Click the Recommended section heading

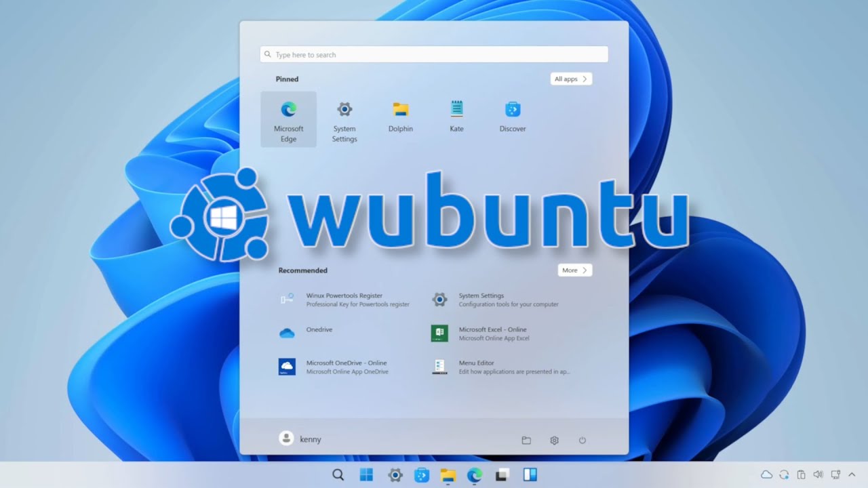coord(302,270)
